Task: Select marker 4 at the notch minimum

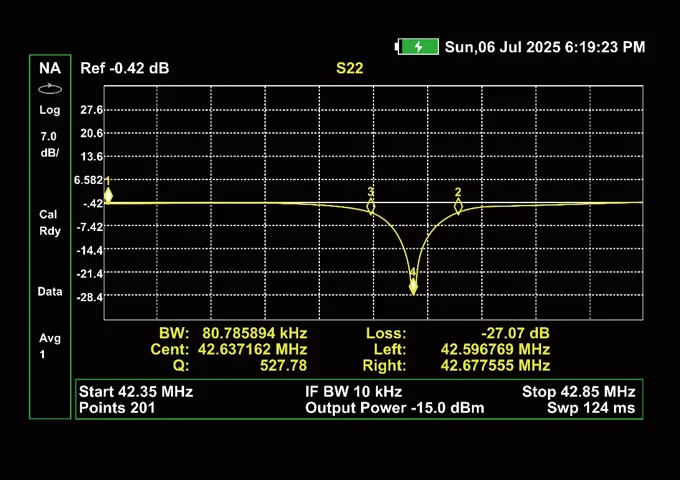Action: coord(413,287)
